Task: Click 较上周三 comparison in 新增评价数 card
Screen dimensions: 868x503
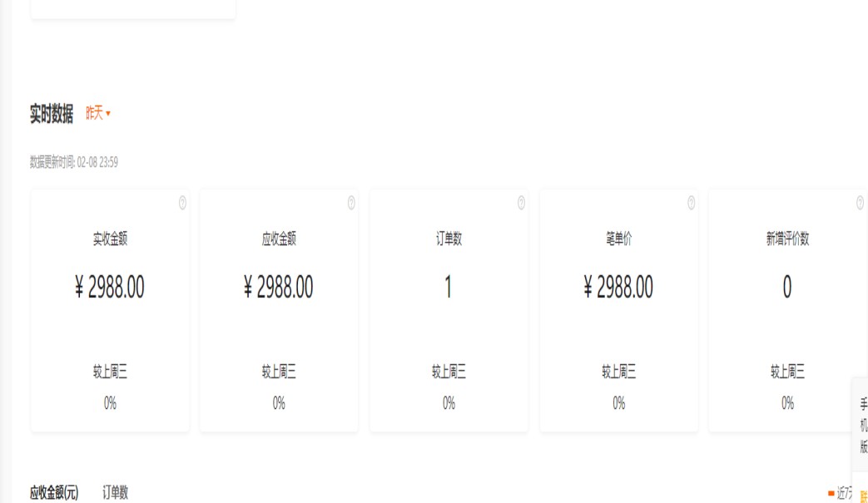Action: [787, 372]
